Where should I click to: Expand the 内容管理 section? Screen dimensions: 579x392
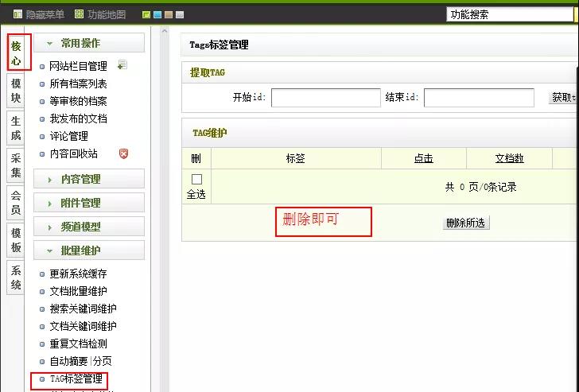(89, 179)
